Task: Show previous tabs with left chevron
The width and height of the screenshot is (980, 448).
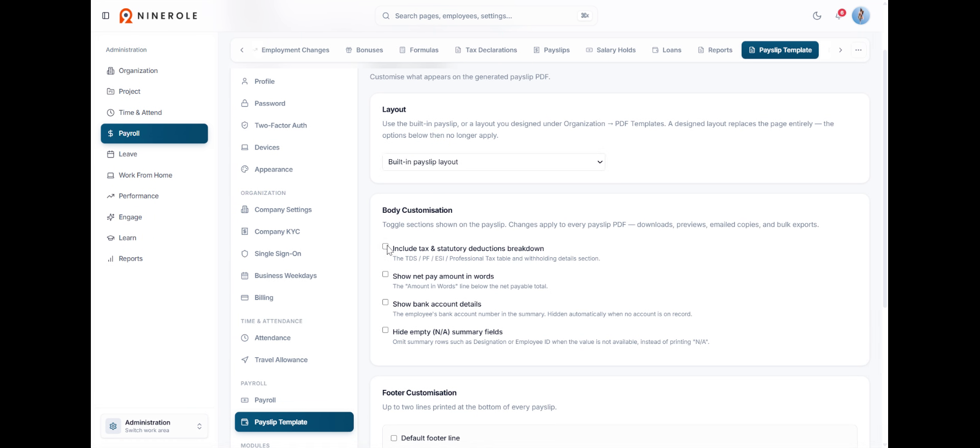Action: pos(242,50)
